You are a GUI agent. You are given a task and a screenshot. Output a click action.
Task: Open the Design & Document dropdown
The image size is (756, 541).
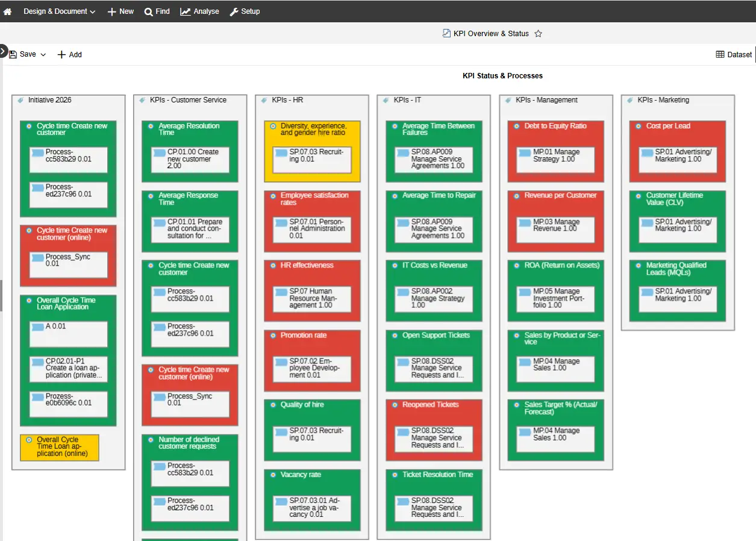pos(59,11)
